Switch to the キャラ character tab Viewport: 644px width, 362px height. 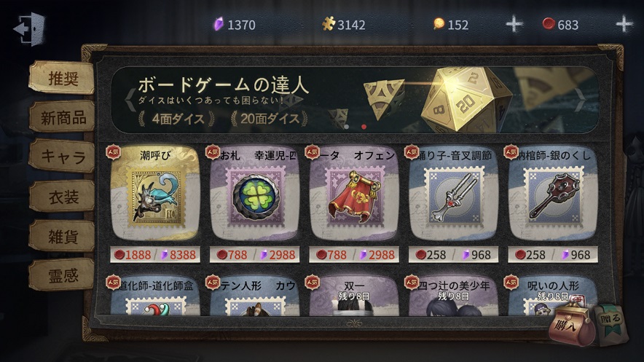(x=63, y=156)
